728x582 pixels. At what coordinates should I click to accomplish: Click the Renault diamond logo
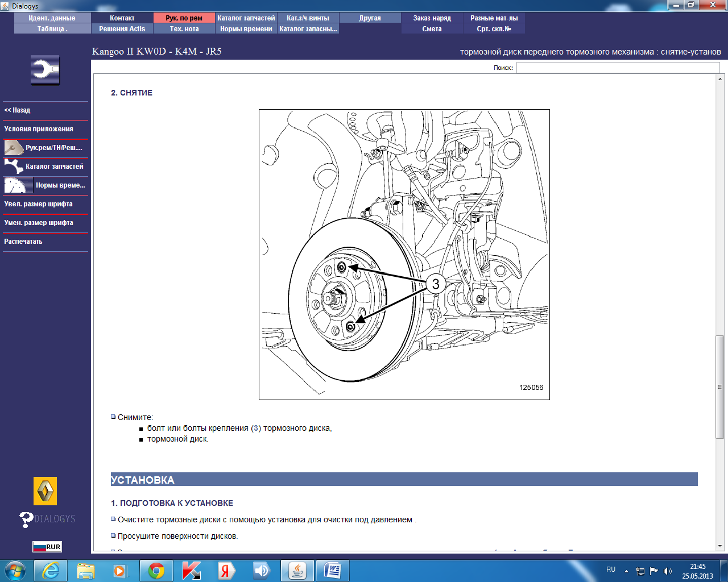click(x=45, y=491)
